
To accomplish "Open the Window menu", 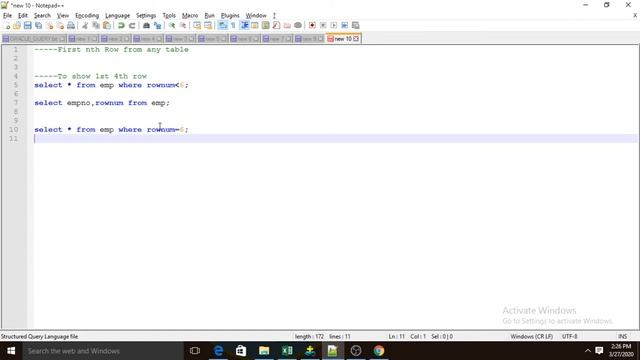I will [x=256, y=16].
